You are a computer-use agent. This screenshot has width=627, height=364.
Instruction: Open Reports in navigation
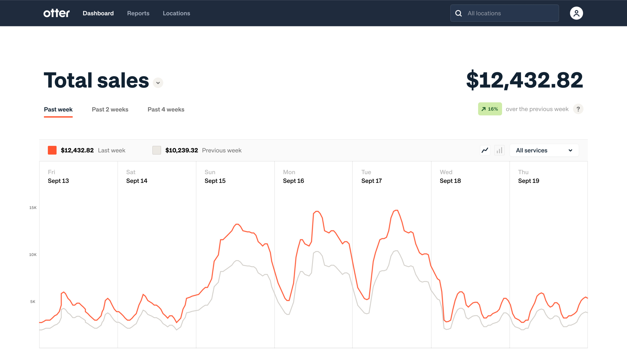138,13
